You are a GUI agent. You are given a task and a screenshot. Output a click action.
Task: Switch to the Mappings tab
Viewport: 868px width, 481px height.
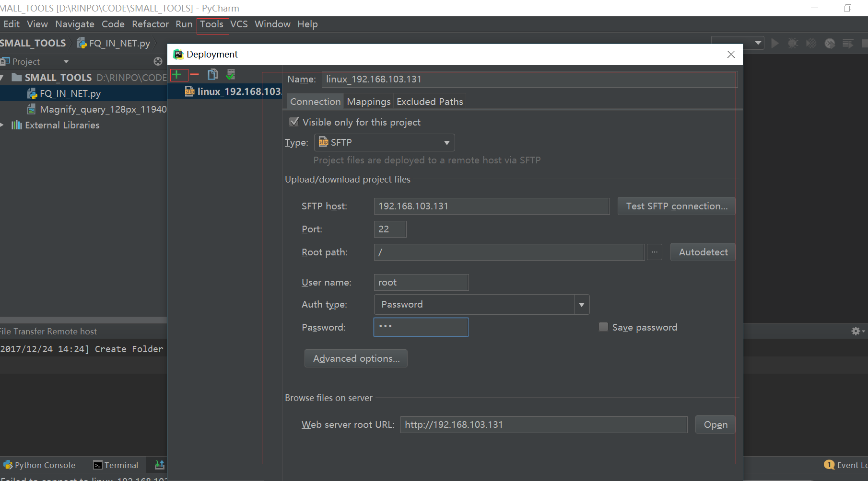(x=368, y=102)
